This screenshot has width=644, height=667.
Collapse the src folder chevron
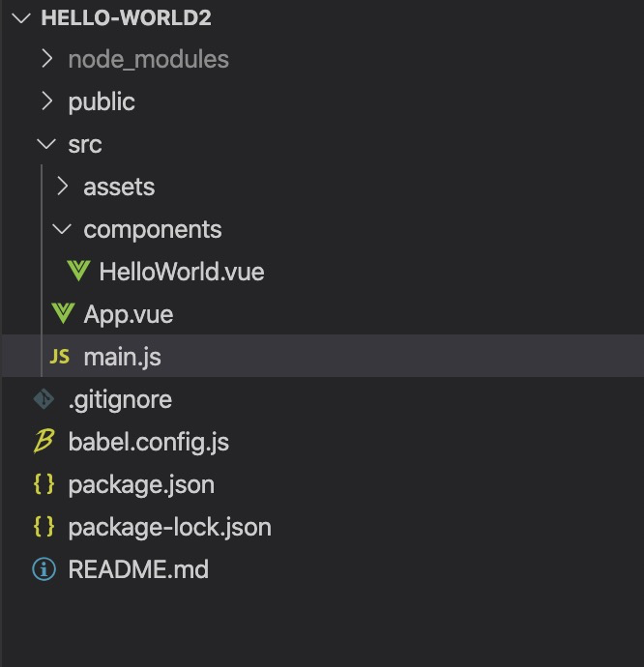pyautogui.click(x=45, y=144)
